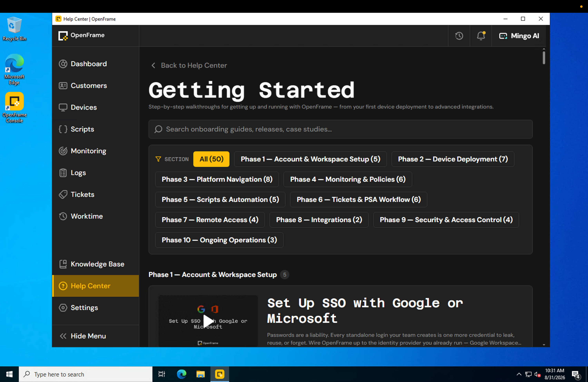Image resolution: width=588 pixels, height=382 pixels.
Task: Filter by Phase 3 — Platform Navigation
Action: 217,179
